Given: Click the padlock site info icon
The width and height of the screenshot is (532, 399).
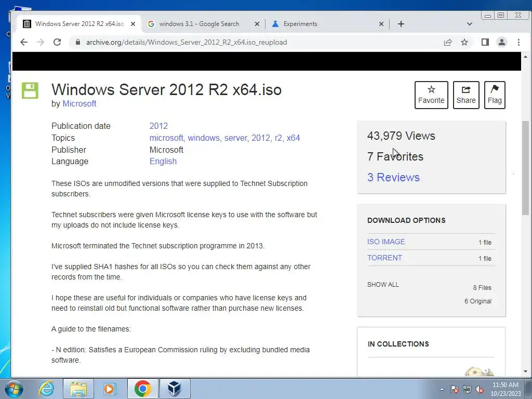Looking at the screenshot, I should 78,42.
